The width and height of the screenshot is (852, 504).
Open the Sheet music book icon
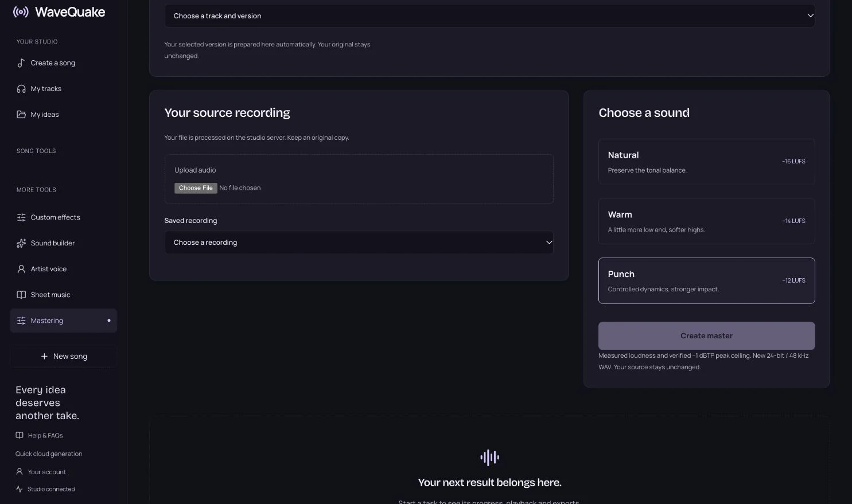coord(21,295)
